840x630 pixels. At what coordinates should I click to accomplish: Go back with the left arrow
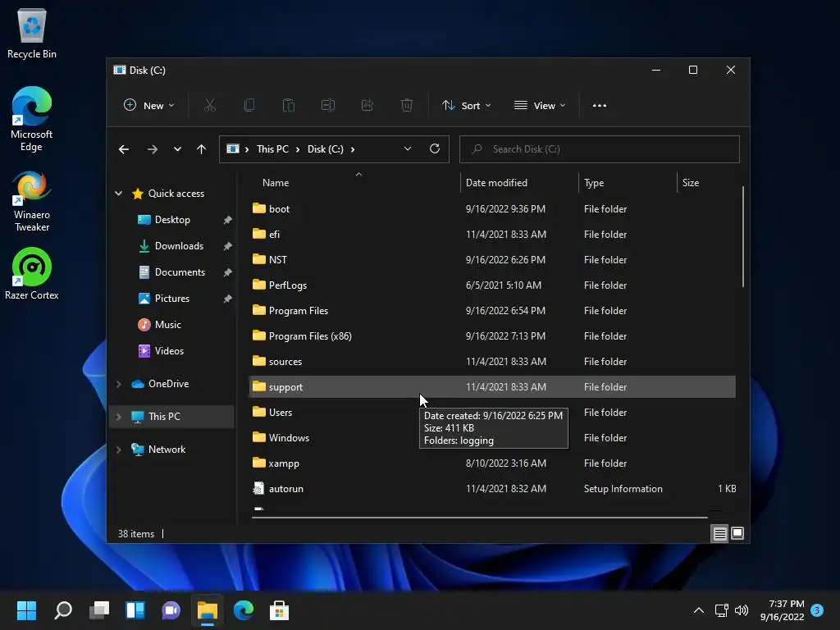click(x=124, y=149)
